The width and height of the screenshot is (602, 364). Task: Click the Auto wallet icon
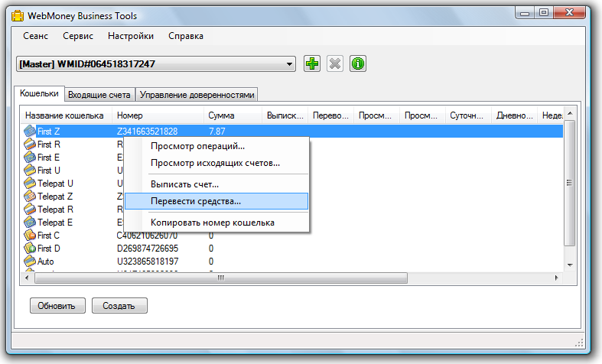coord(30,262)
